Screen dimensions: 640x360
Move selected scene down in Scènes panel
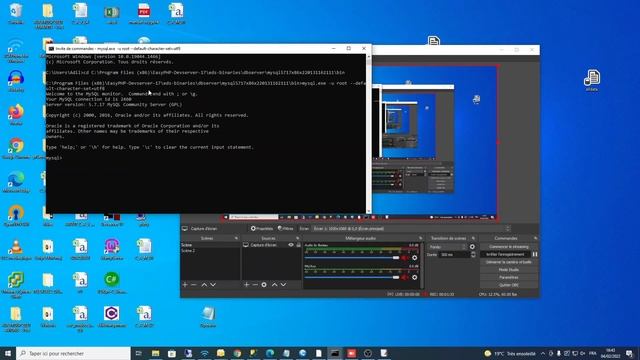213,284
